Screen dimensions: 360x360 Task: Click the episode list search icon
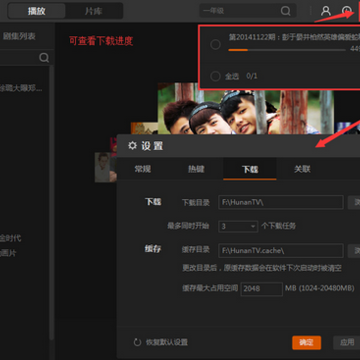pyautogui.click(x=44, y=58)
